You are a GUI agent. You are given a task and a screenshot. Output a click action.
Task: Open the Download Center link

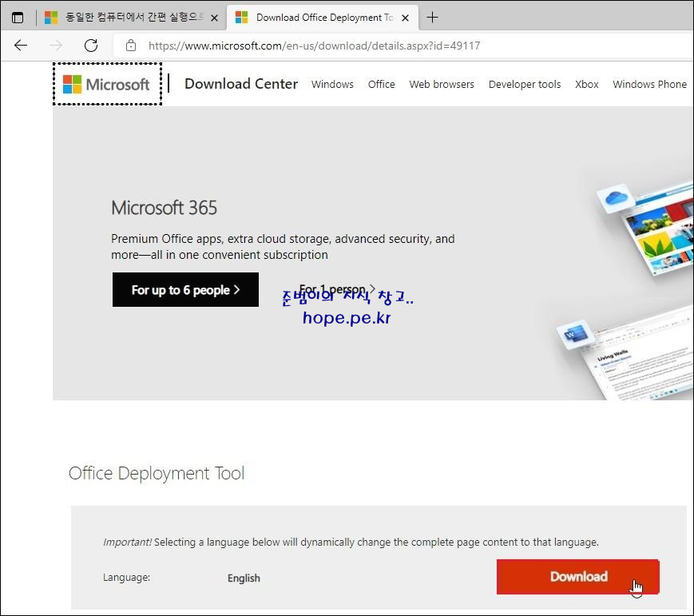click(240, 84)
